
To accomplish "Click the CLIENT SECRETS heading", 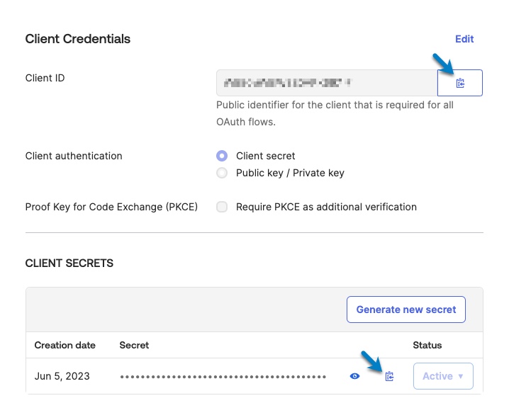I will (69, 263).
